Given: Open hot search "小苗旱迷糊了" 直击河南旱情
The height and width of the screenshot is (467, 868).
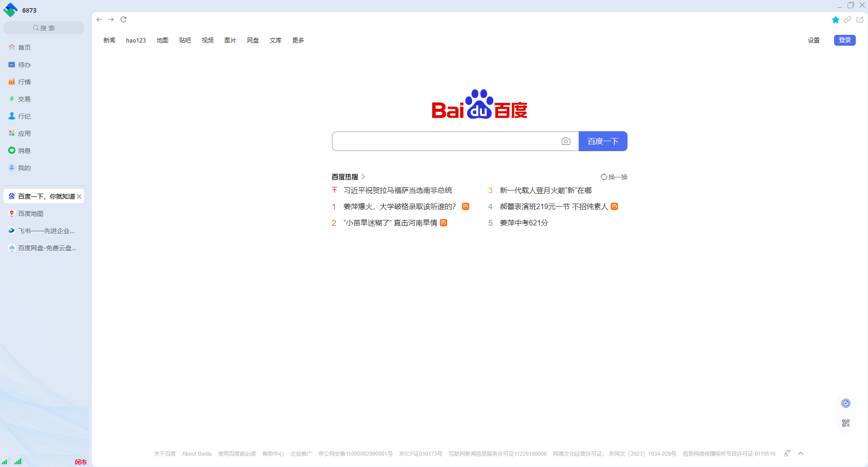Looking at the screenshot, I should 390,223.
